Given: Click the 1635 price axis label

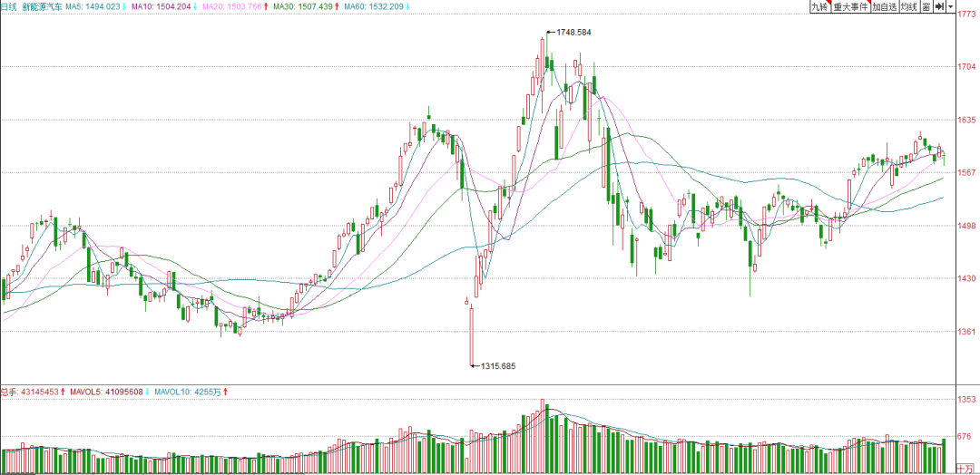Looking at the screenshot, I should (967, 120).
